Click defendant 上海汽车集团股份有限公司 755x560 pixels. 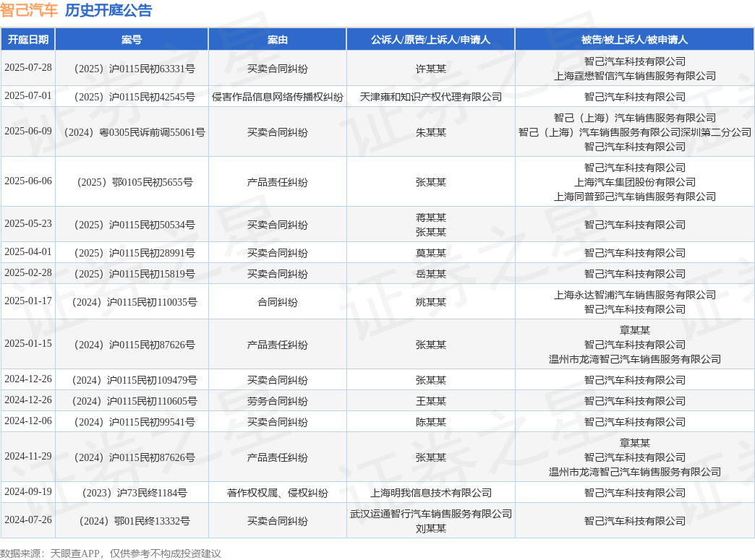[x=634, y=182]
